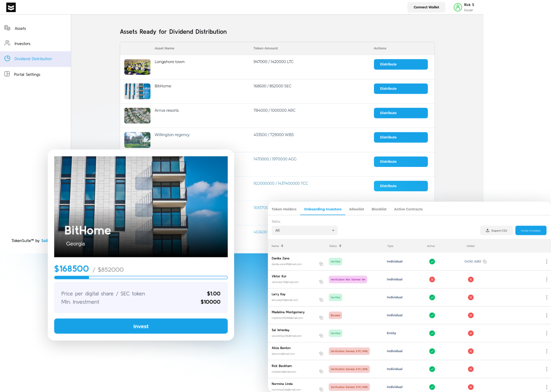Select the Arriva resorts thumbnail image
The height and width of the screenshot is (392, 551).
[137, 116]
